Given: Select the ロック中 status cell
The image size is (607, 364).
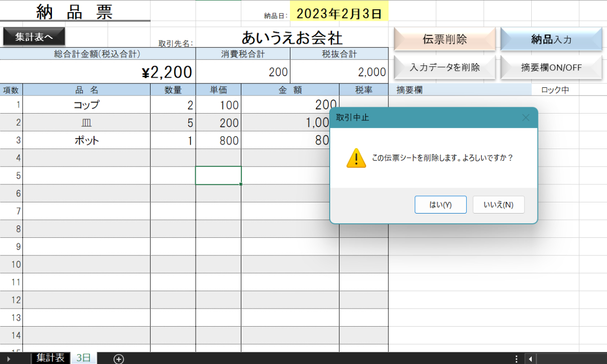Looking at the screenshot, I should pyautogui.click(x=555, y=90).
